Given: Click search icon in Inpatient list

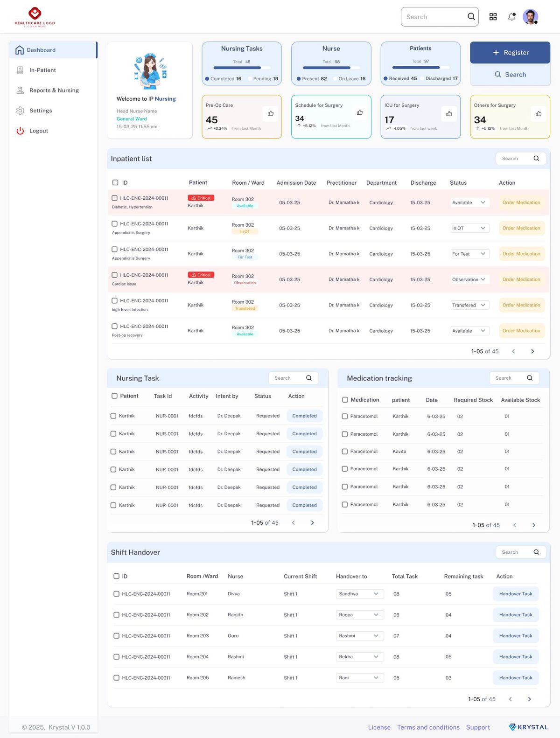Looking at the screenshot, I should [536, 159].
